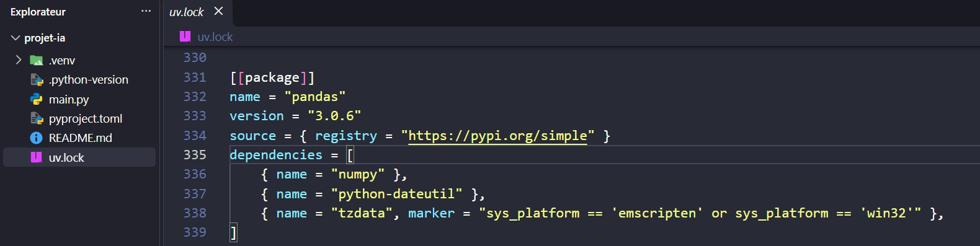Open pyproject.toml file

pos(86,118)
